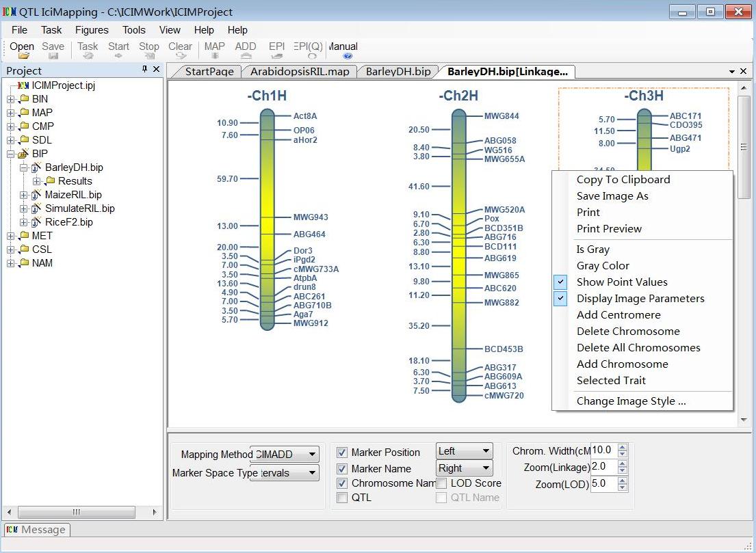Disable Show Point Values in context menu

(x=622, y=282)
